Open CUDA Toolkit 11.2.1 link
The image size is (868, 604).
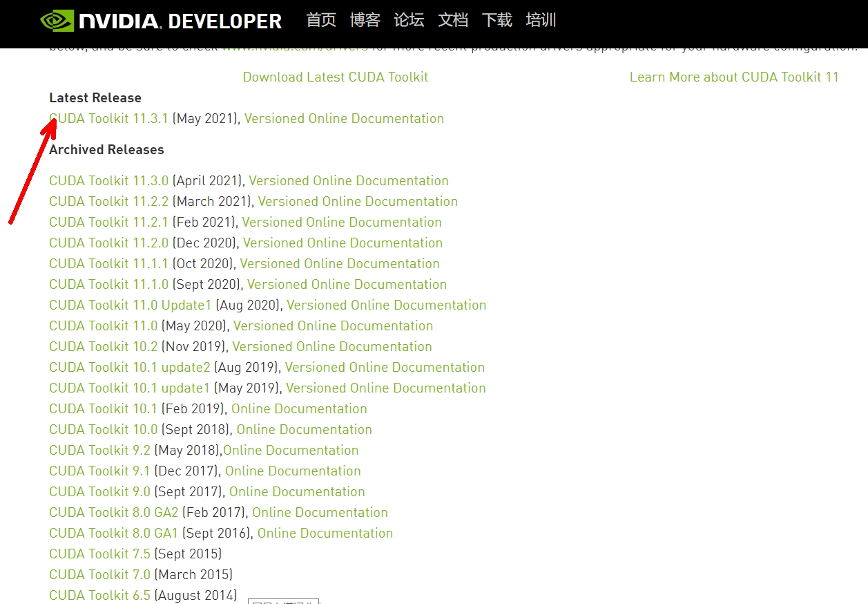(108, 222)
